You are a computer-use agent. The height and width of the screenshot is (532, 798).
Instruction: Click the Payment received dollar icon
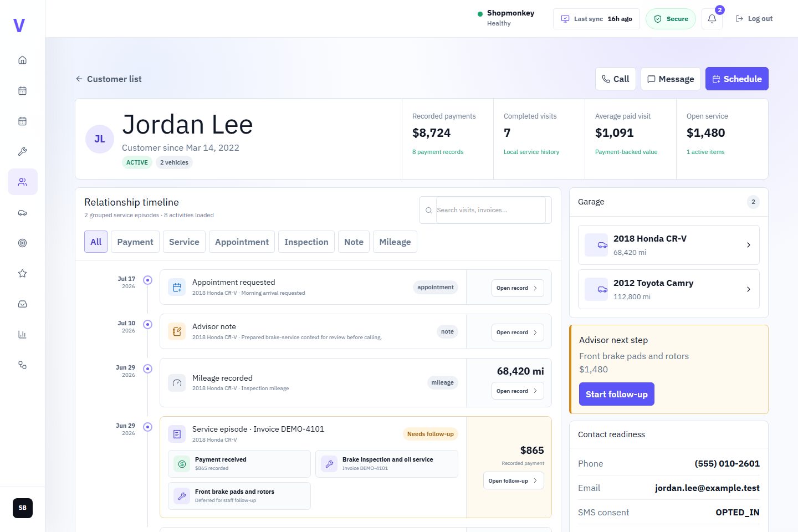coord(182,464)
